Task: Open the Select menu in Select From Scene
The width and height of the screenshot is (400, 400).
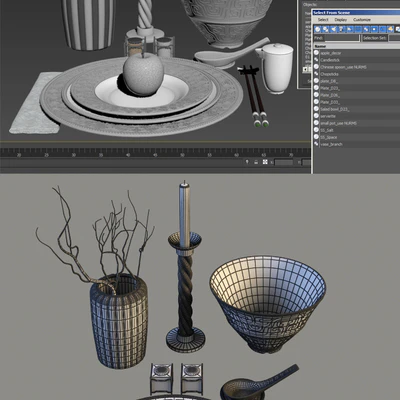Action: (x=323, y=20)
